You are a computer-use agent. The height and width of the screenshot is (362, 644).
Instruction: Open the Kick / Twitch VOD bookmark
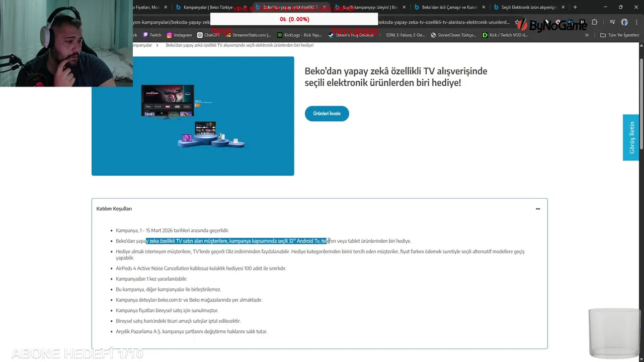pos(505,35)
